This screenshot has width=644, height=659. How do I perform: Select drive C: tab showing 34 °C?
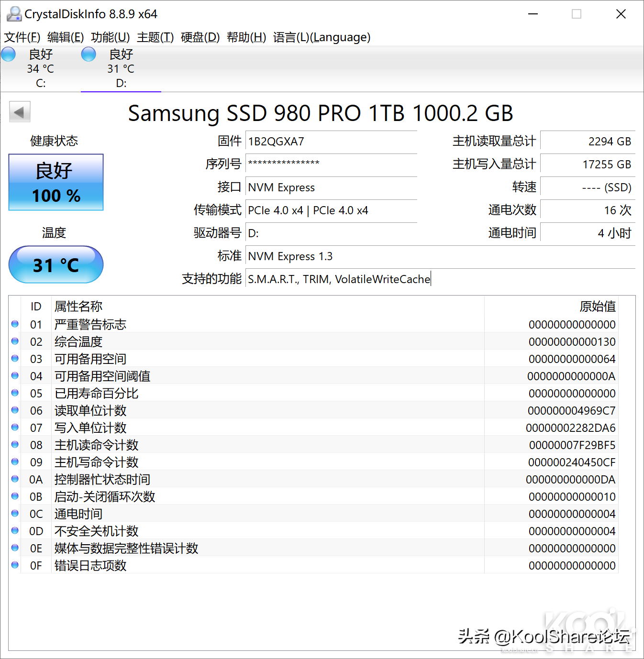(41, 68)
